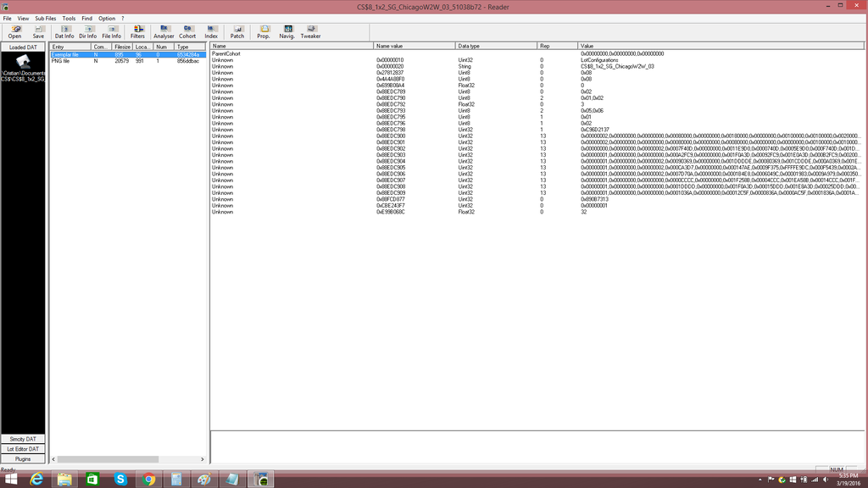Viewport: 868px width, 488px height.
Task: Open Paint from taskbar
Action: click(204, 480)
